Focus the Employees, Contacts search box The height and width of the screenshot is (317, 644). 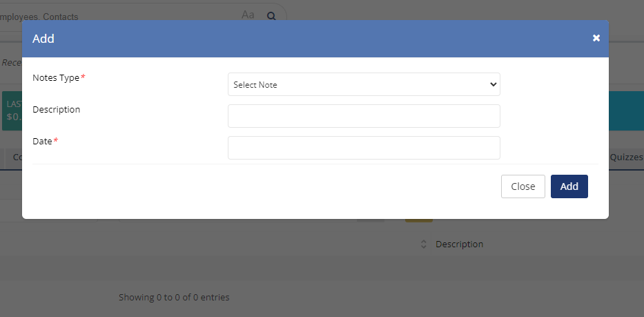tap(117, 16)
